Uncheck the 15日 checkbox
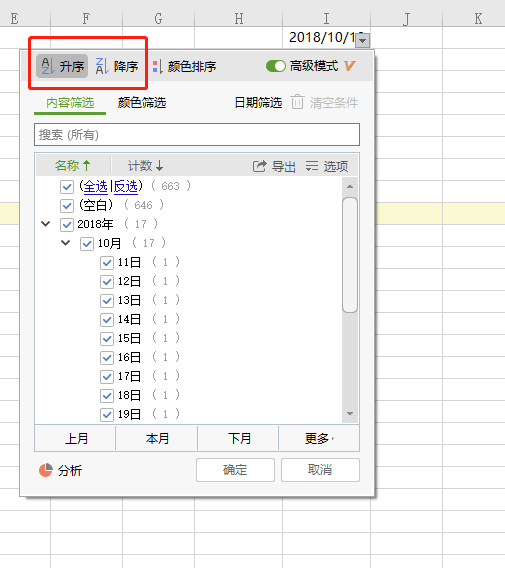Screen dimensions: 505x568 pos(107,339)
